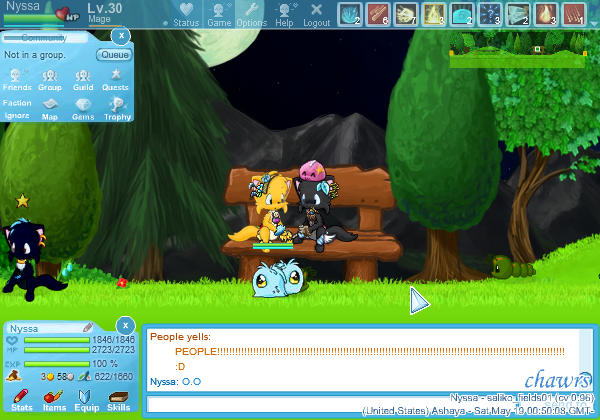Close the Community panel
Viewport: 600px width, 420px height.
(121, 36)
